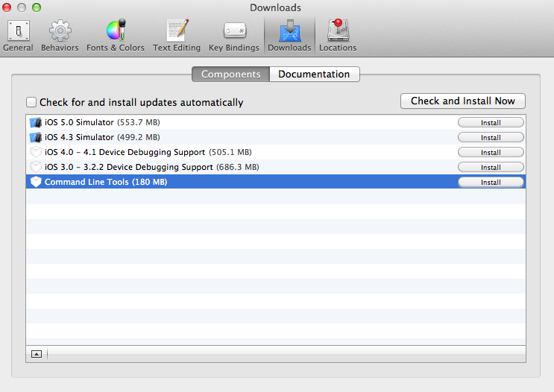This screenshot has height=392, width=554.
Task: Install iOS 4.0 – 4.1 Device Debugging Support
Action: tap(491, 152)
